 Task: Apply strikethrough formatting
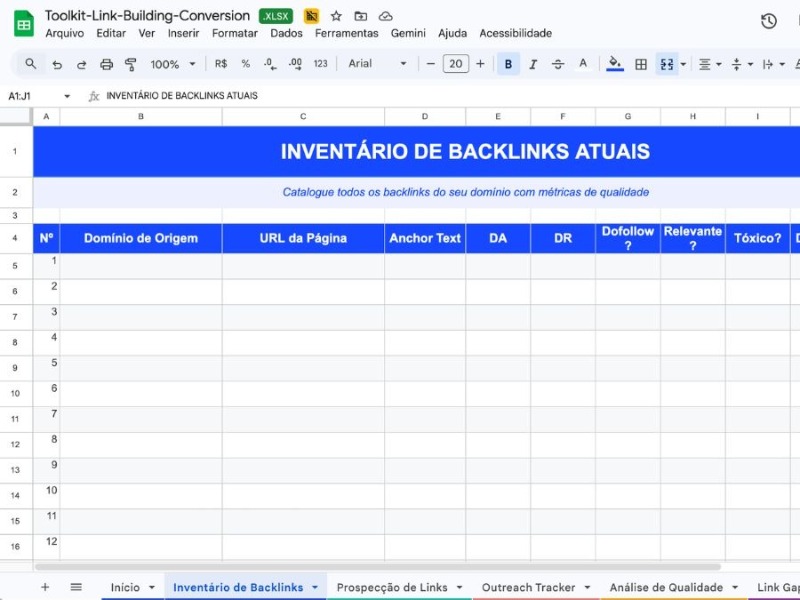[557, 64]
